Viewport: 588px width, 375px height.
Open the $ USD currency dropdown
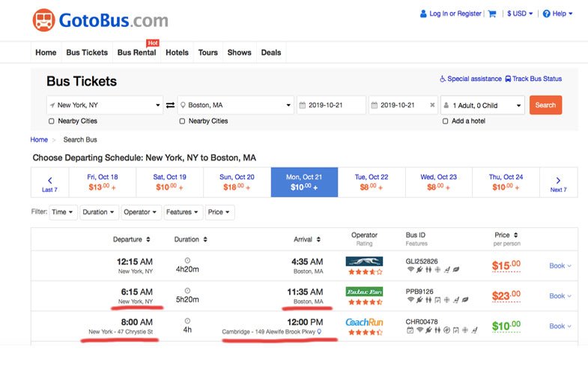[x=520, y=13]
